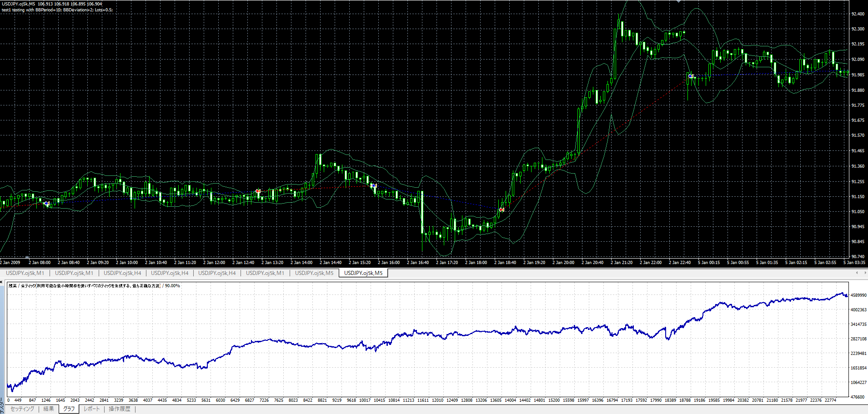Click the 2827108 balance axis value
This screenshot has height=414, width=868.
click(858, 339)
